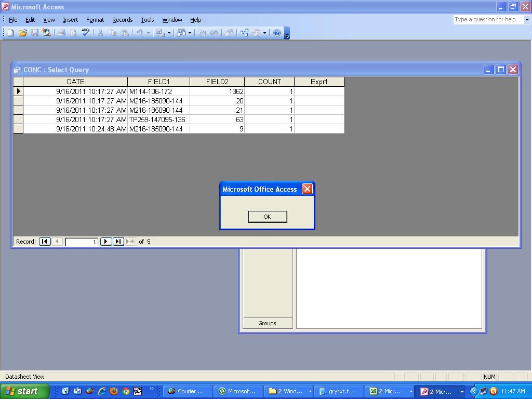Viewport: 532px width, 399px height.
Task: Click the New Object icon in toolbar
Action: (x=257, y=33)
